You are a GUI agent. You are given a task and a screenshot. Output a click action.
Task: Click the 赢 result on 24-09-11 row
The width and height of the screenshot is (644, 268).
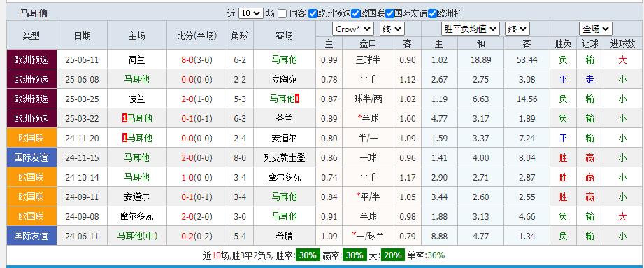[589, 197]
